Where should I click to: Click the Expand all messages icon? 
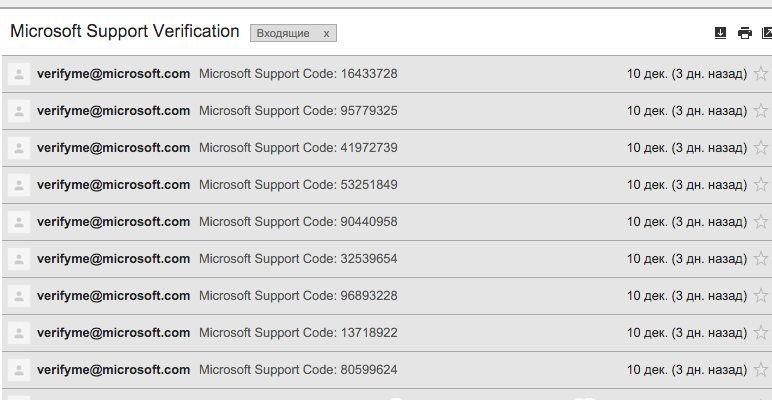[x=721, y=33]
